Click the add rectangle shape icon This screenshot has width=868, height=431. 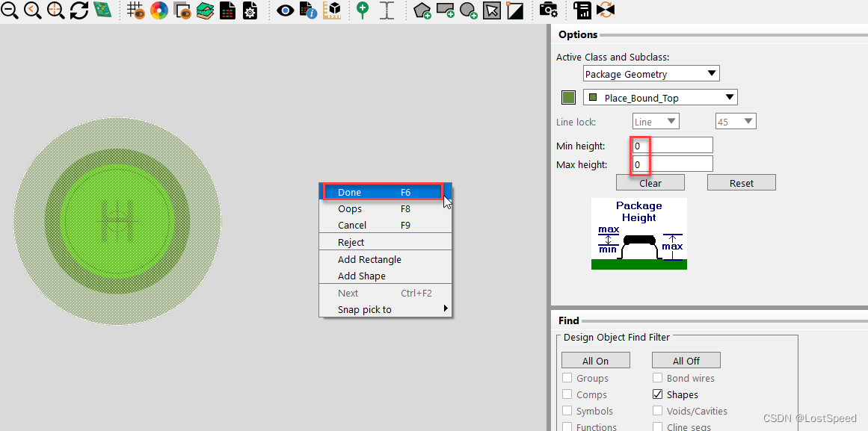click(446, 10)
